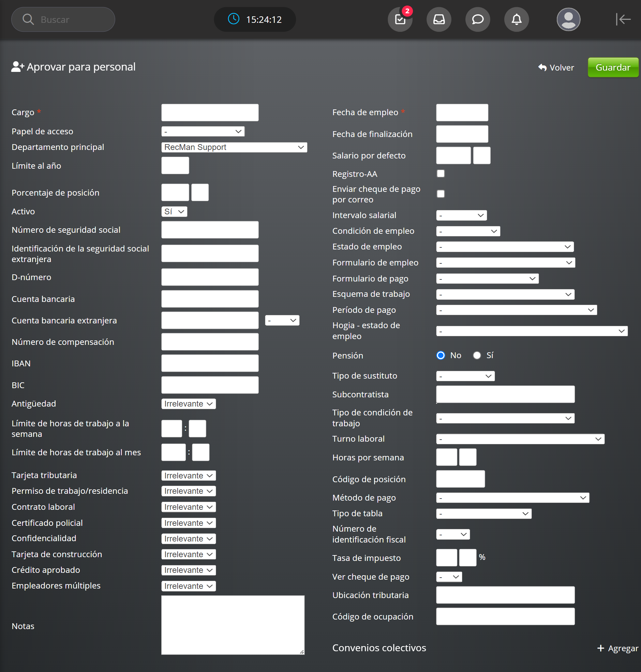Click the clock timer icon

click(234, 19)
